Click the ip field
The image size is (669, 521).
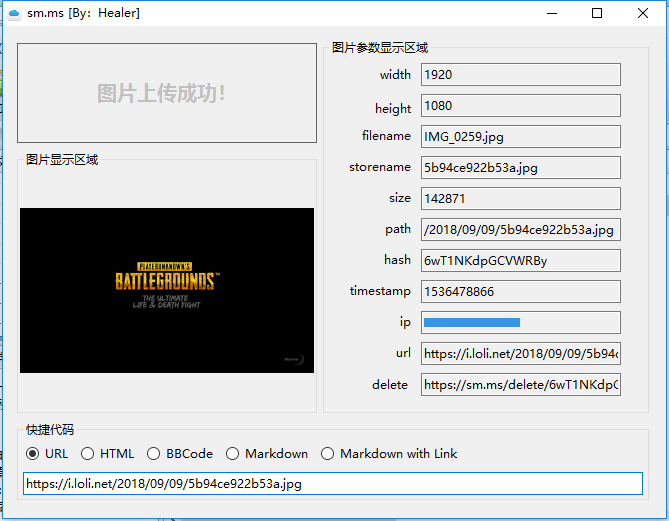[521, 323]
